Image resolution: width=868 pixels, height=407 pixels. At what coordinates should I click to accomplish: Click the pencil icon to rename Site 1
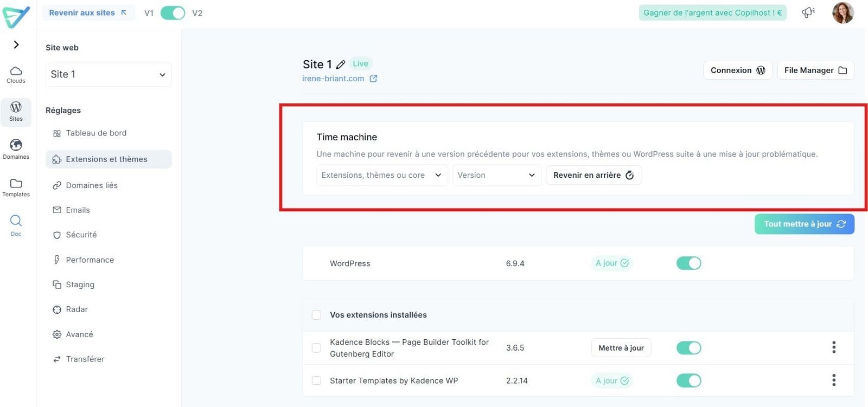pos(341,64)
